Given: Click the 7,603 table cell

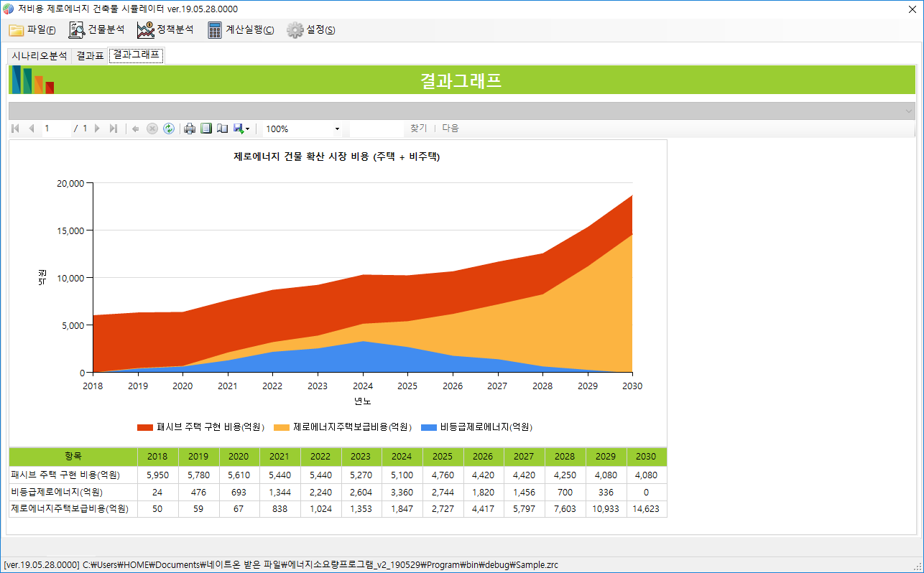Looking at the screenshot, I should pos(565,509).
